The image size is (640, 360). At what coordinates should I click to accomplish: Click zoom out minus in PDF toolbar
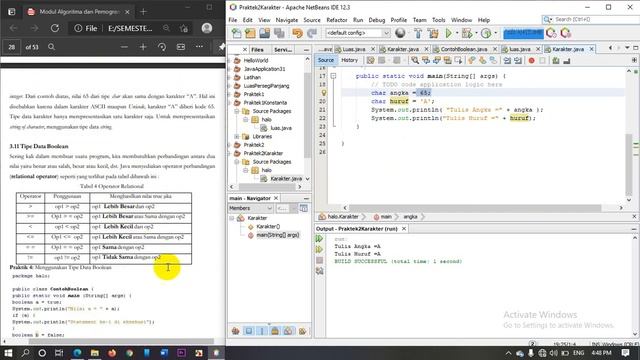click(x=124, y=47)
